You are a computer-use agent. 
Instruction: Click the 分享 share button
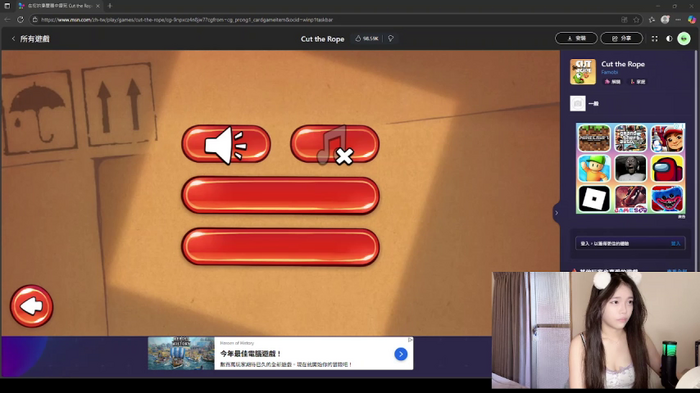coord(621,38)
